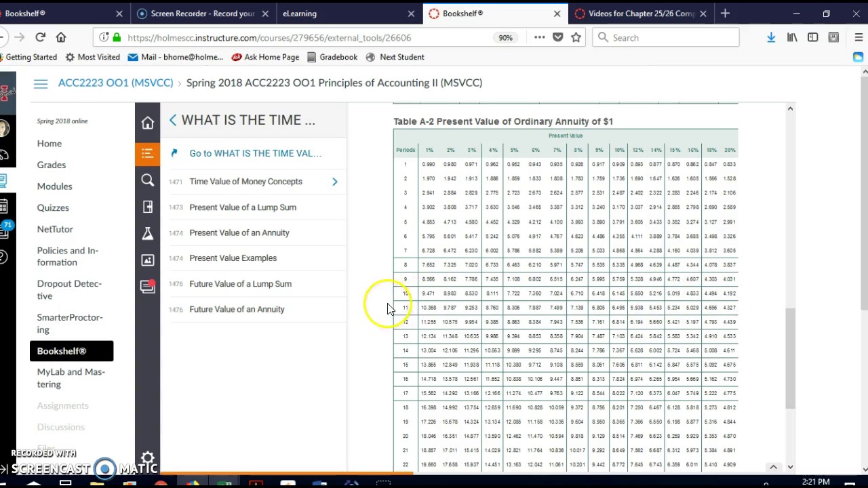868x488 pixels.
Task: Save page to Pocket
Action: pyautogui.click(x=557, y=37)
